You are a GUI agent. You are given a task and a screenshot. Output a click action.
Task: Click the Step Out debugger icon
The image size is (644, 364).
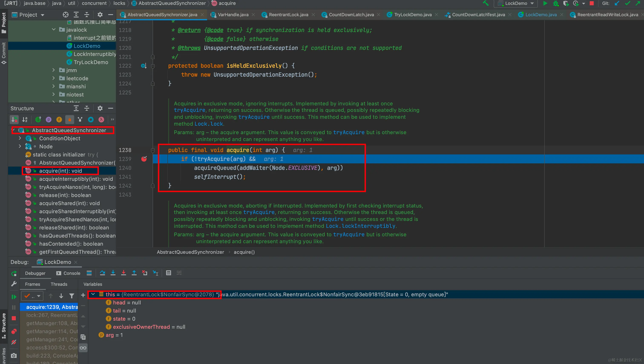point(134,273)
